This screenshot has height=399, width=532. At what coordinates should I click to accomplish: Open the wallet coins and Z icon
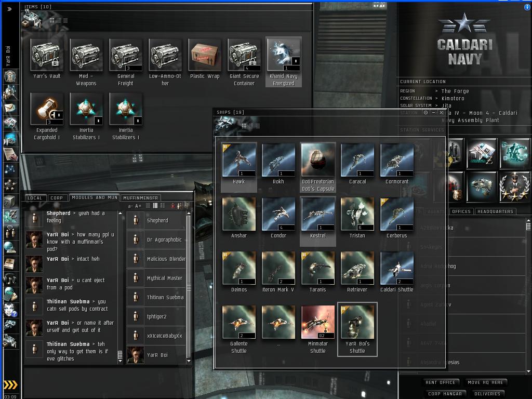10,216
